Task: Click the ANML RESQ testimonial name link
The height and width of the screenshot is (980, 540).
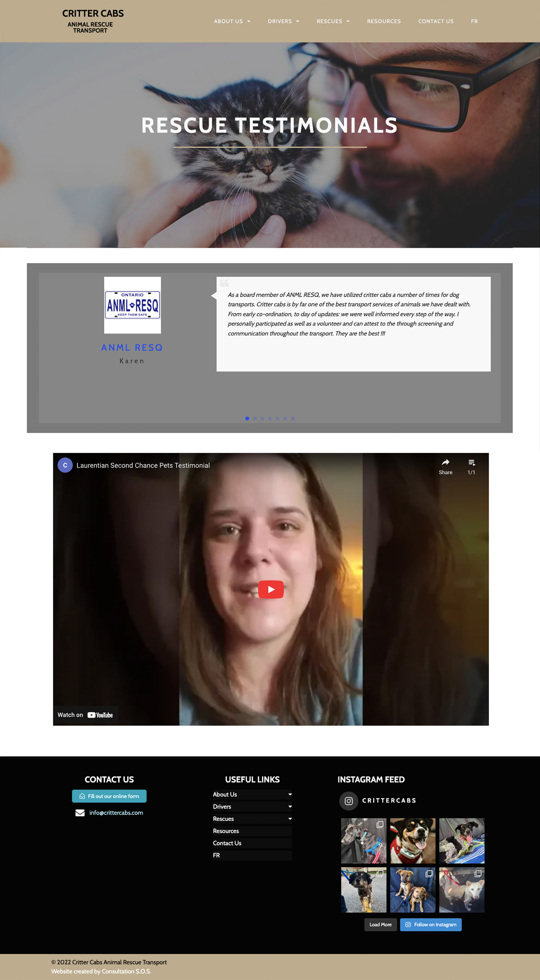Action: click(132, 347)
